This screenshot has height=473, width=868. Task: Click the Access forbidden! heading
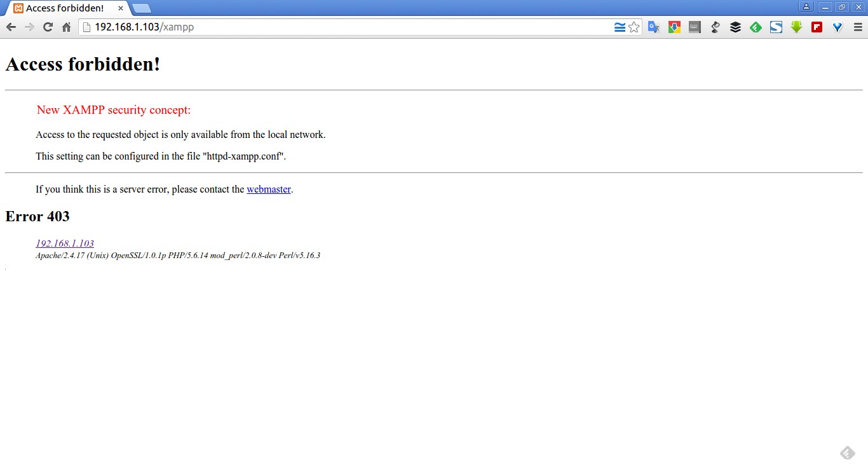pyautogui.click(x=83, y=64)
